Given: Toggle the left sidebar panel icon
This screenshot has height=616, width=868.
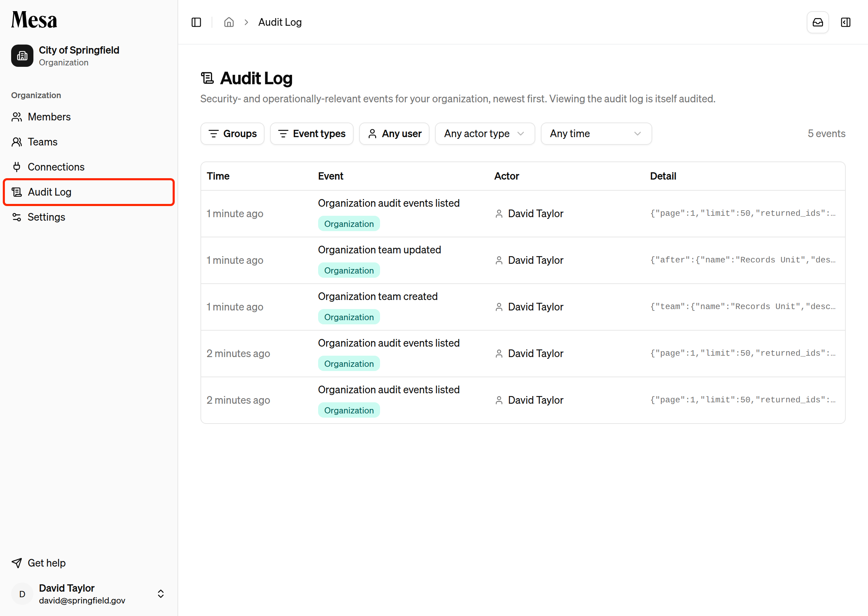Looking at the screenshot, I should coord(196,22).
